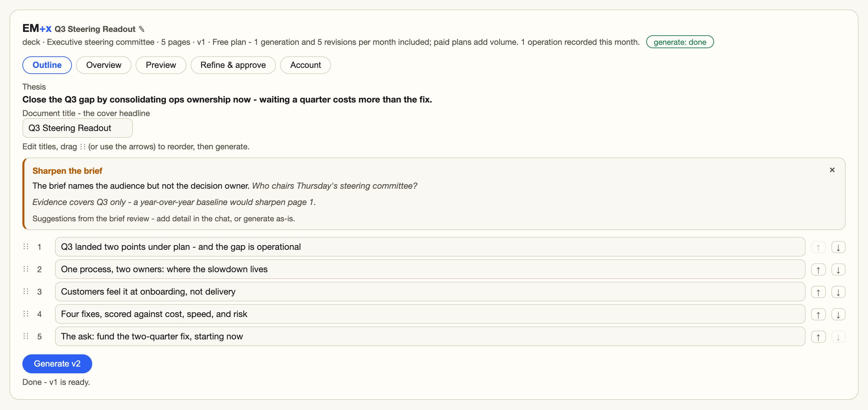Move section 5 up with its arrow

coord(818,337)
